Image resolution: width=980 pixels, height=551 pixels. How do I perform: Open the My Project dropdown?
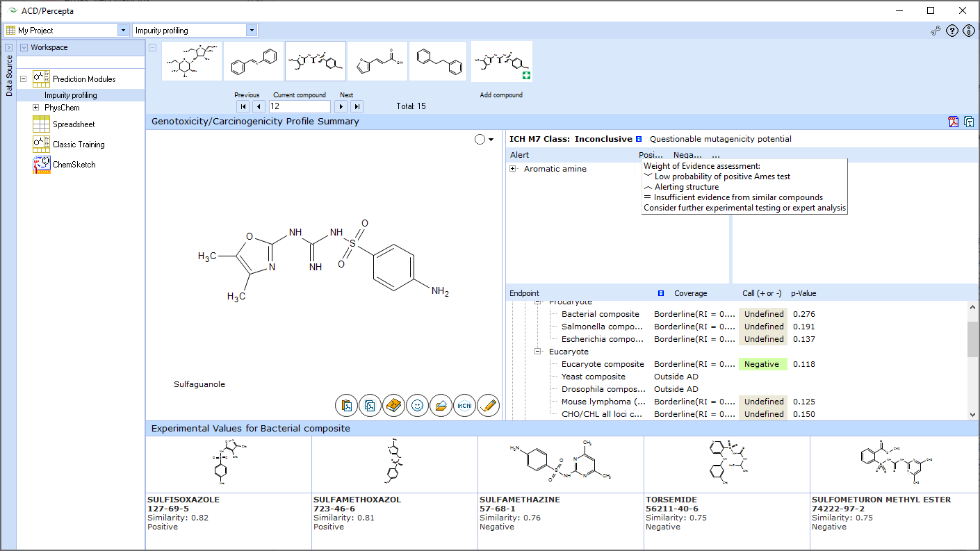point(123,31)
